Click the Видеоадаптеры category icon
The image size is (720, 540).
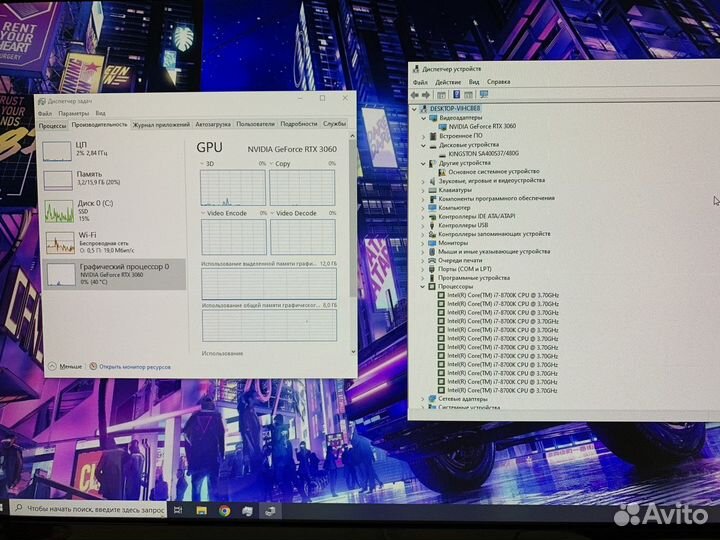pos(433,118)
